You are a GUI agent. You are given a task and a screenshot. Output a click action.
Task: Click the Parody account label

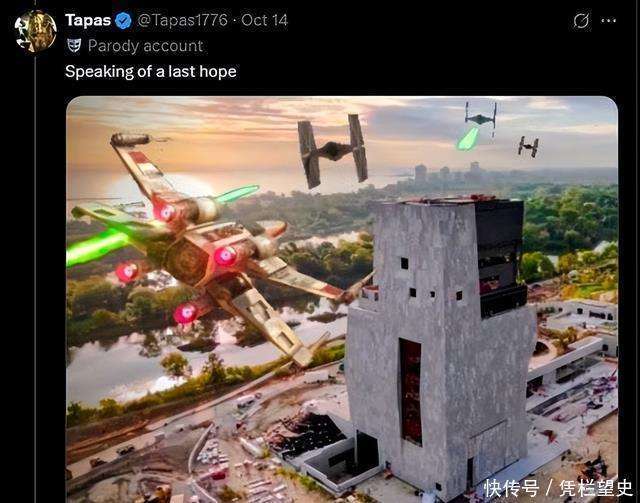[x=145, y=46]
